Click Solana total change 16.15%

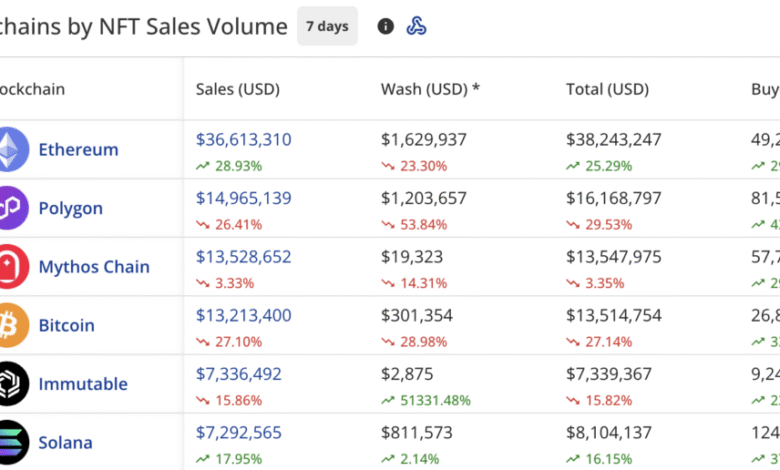point(599,460)
